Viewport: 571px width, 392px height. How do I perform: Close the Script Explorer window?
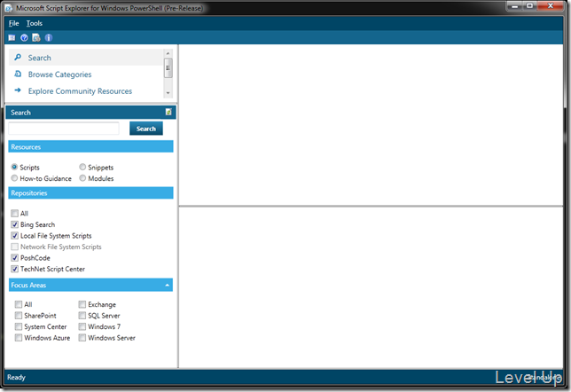click(x=551, y=6)
